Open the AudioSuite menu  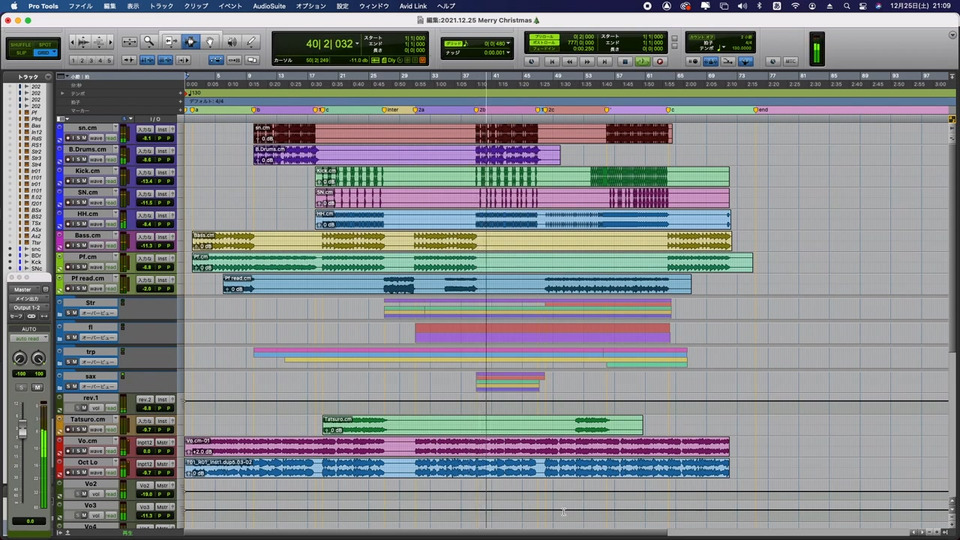pyautogui.click(x=267, y=6)
